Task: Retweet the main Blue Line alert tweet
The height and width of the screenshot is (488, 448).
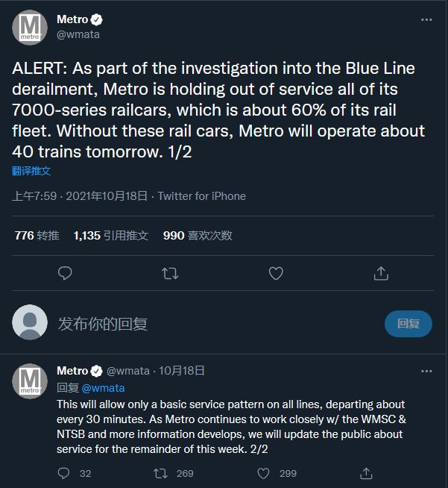Action: pyautogui.click(x=170, y=273)
